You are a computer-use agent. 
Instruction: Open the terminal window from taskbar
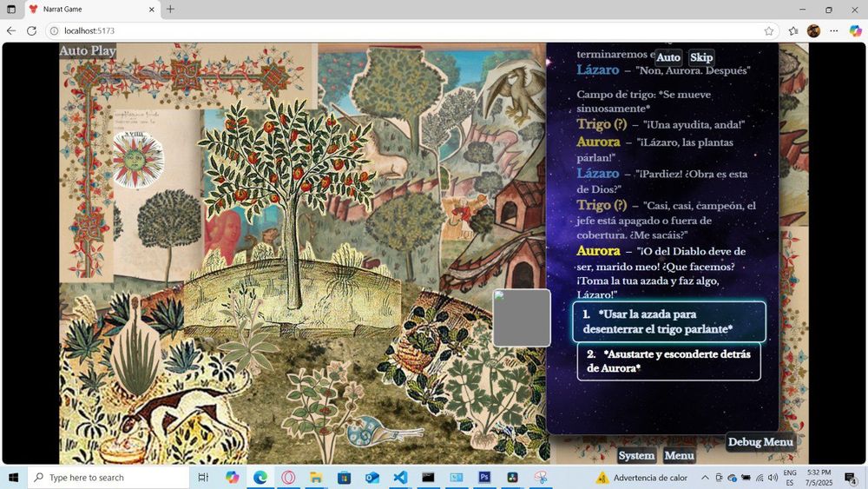(428, 478)
